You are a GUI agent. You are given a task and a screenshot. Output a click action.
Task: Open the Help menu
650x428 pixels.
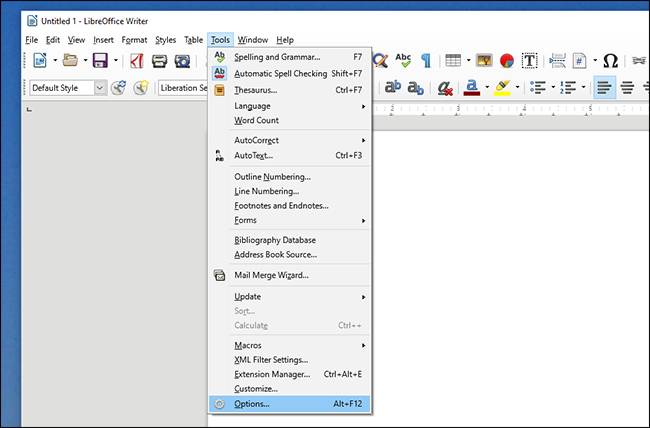[x=285, y=40]
